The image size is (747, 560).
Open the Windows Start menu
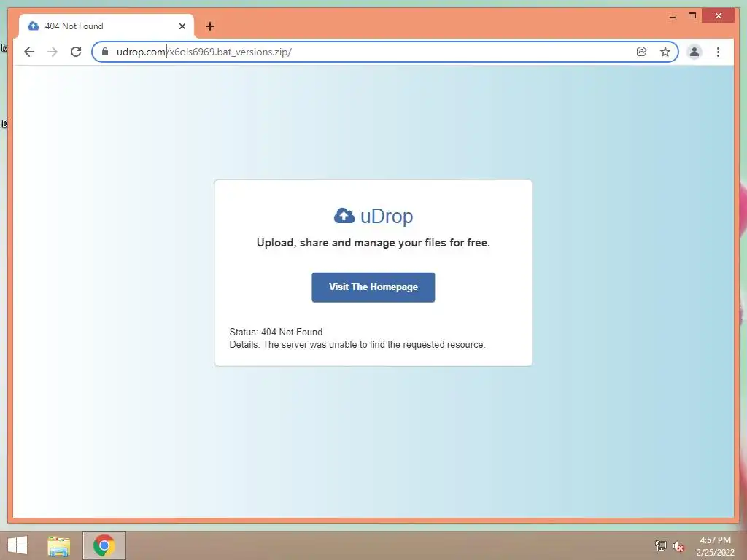point(18,545)
